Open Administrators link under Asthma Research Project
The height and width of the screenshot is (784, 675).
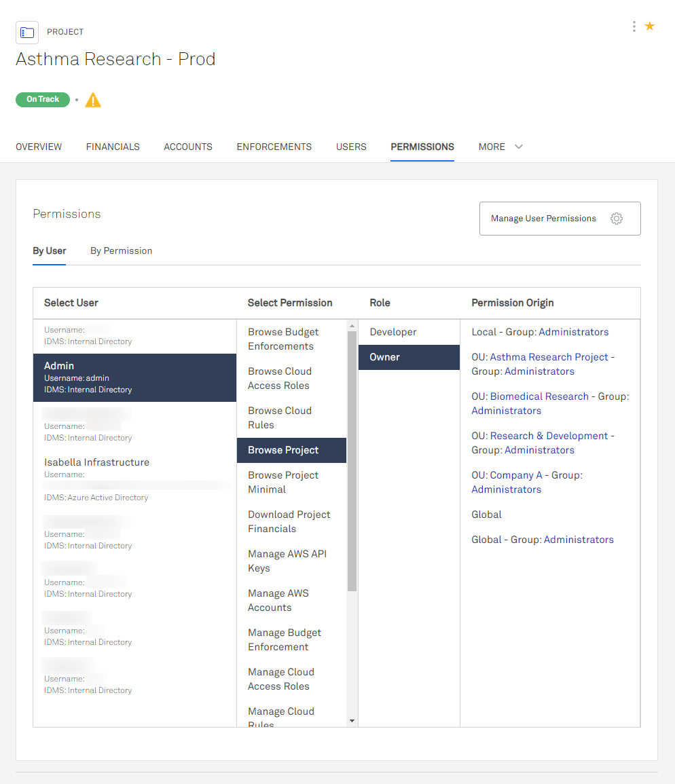[539, 371]
